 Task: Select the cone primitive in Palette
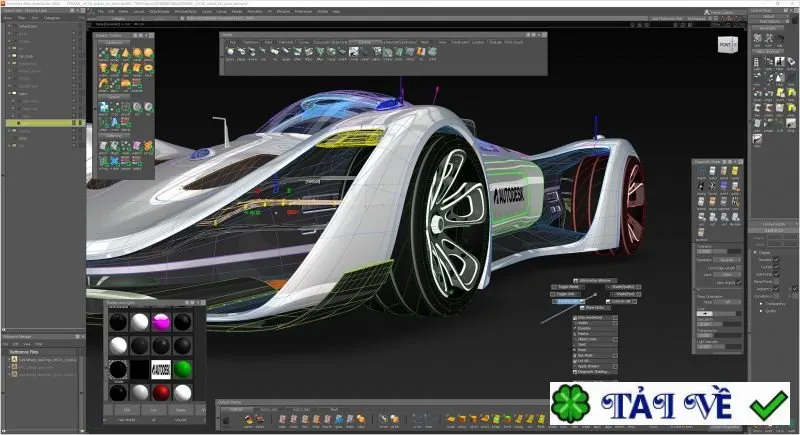126,53
